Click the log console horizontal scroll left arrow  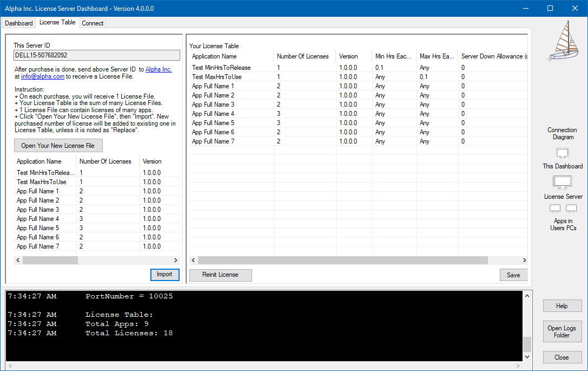[x=10, y=366]
